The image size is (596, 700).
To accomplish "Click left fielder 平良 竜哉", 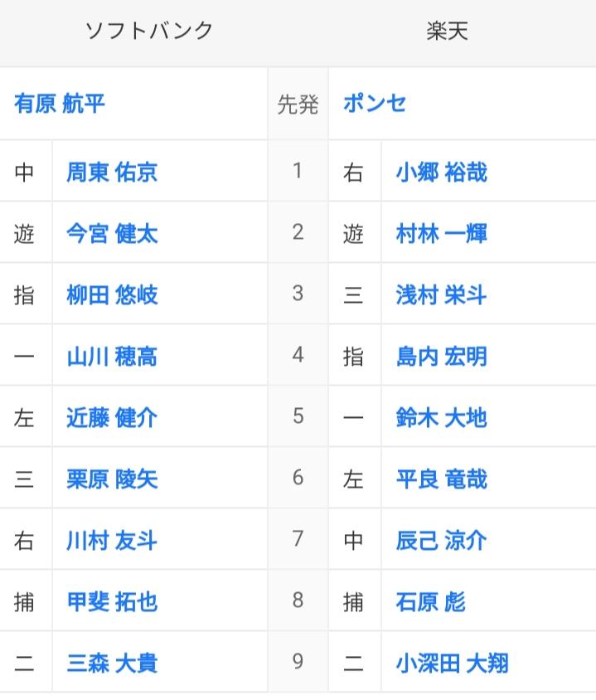I will point(441,479).
